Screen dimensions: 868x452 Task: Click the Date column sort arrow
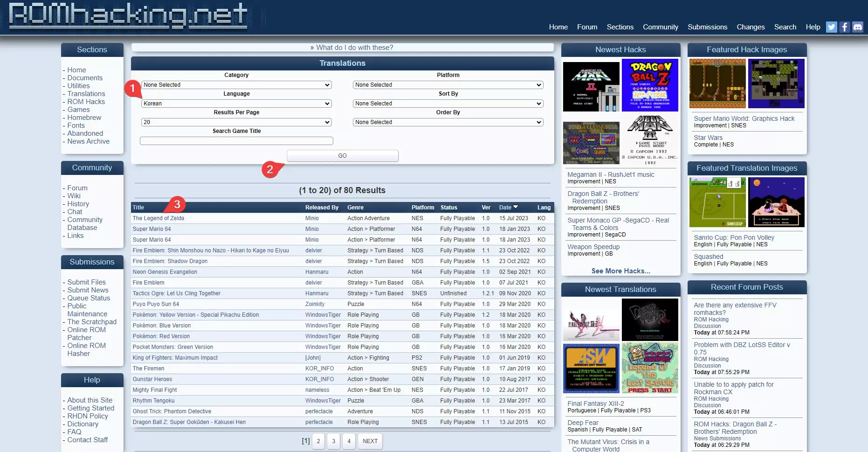click(516, 207)
